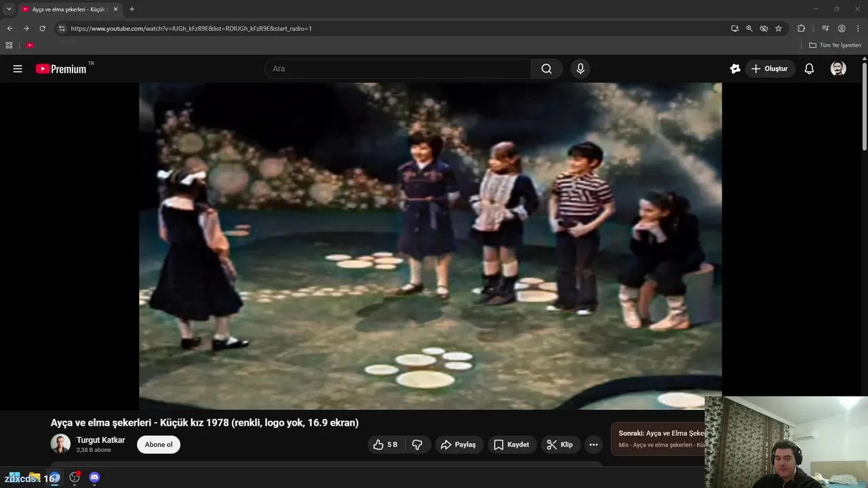Click the Oluştur create button

tap(770, 68)
